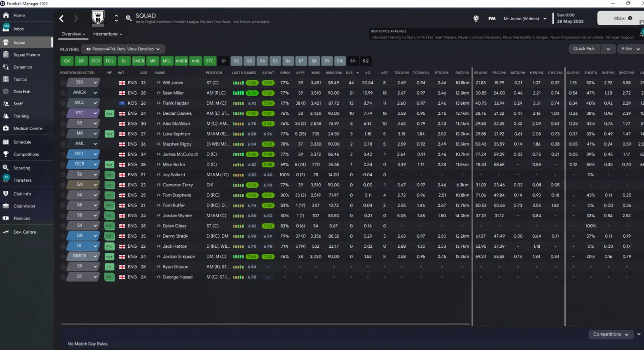Open the Inbox continue button

pos(622,18)
